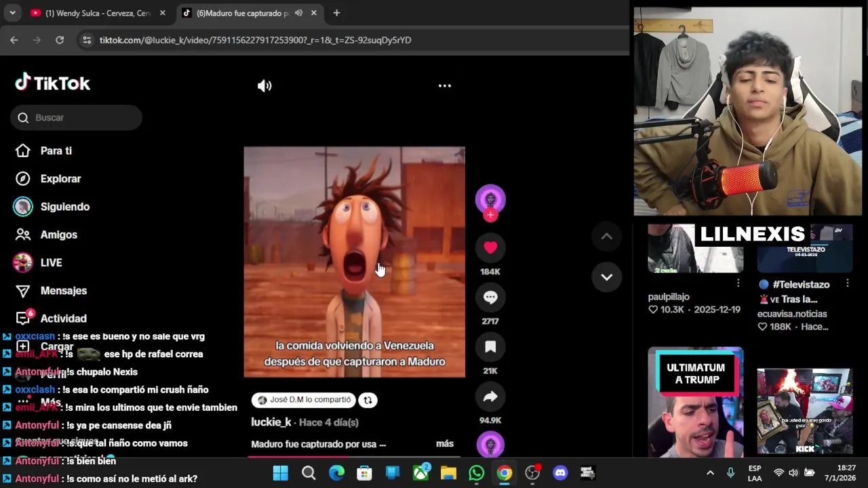Viewport: 868px width, 488px height.
Task: Open Windows taskbar search
Action: coord(309,472)
